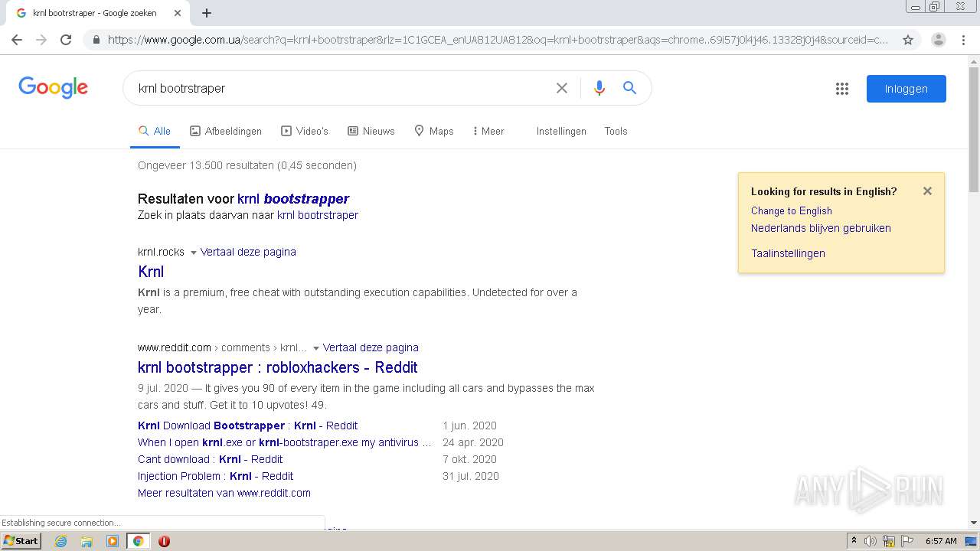Expand krnl.rocks result dropdown arrow
The width and height of the screenshot is (980, 551).
[193, 253]
